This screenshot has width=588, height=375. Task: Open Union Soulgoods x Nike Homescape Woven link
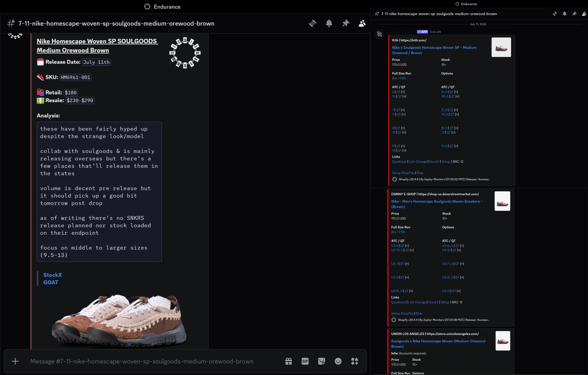click(438, 344)
